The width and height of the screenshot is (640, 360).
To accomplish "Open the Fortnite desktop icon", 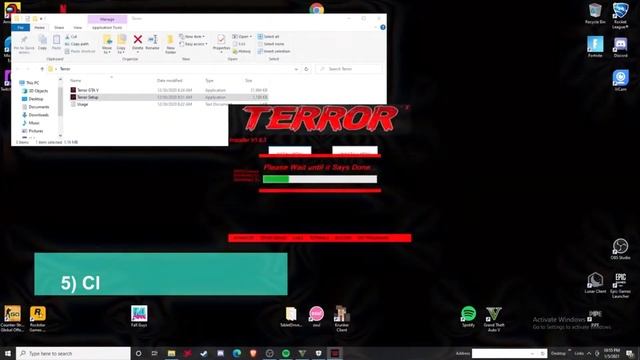I will coord(595,47).
